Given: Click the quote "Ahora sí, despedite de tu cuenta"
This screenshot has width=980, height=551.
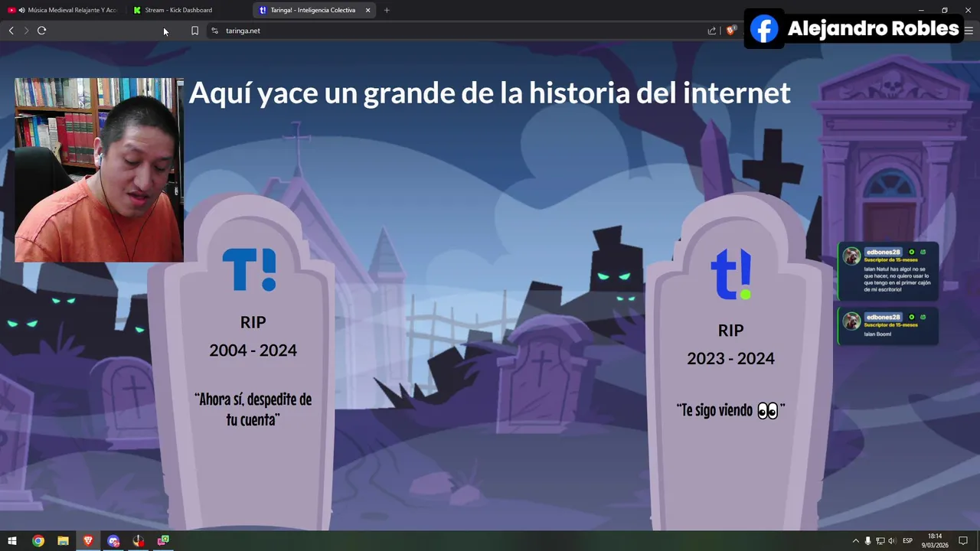Looking at the screenshot, I should tap(253, 409).
